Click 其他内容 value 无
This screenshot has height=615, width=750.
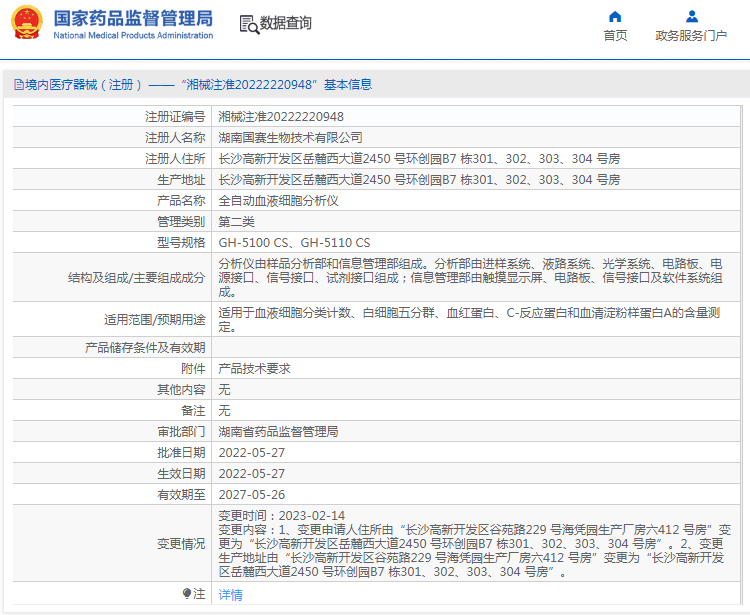point(224,390)
